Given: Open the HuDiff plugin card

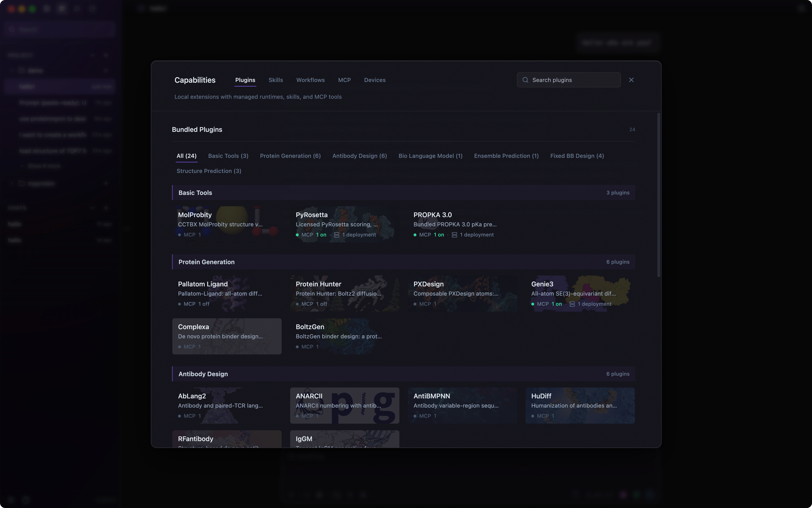Looking at the screenshot, I should click(580, 405).
